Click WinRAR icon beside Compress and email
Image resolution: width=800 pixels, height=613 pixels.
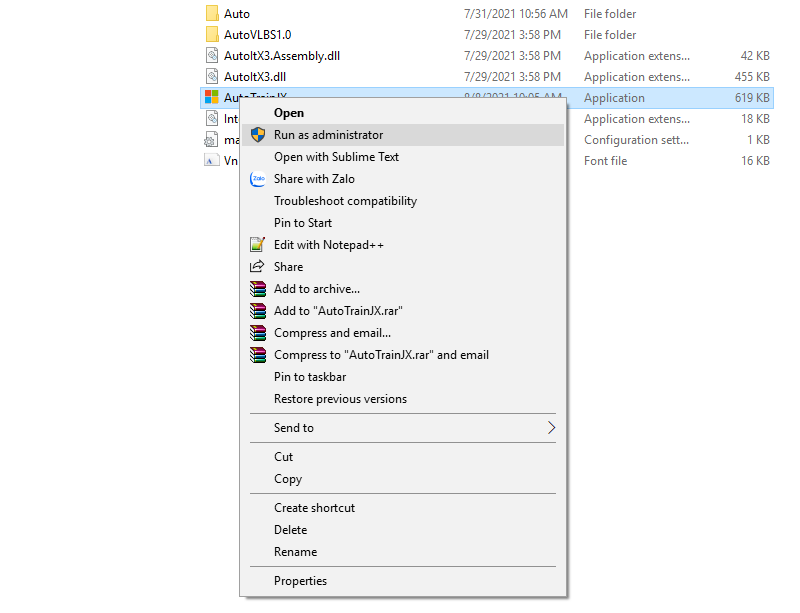(257, 333)
